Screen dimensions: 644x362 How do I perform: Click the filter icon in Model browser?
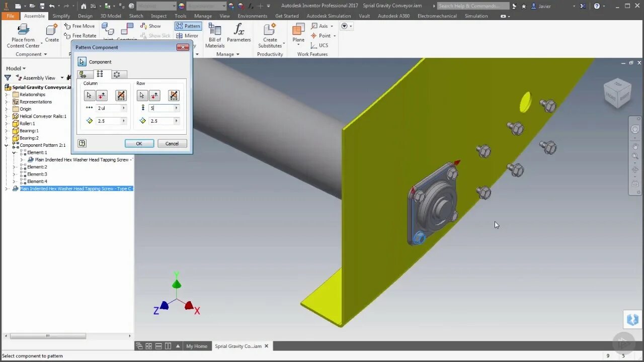point(8,78)
